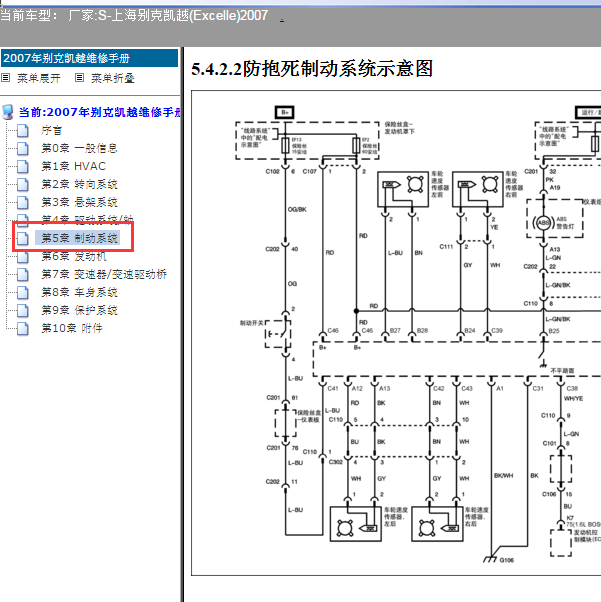This screenshot has height=602, width=601.
Task: Open 第3章 悬架系统 chapter
Action: coord(79,202)
